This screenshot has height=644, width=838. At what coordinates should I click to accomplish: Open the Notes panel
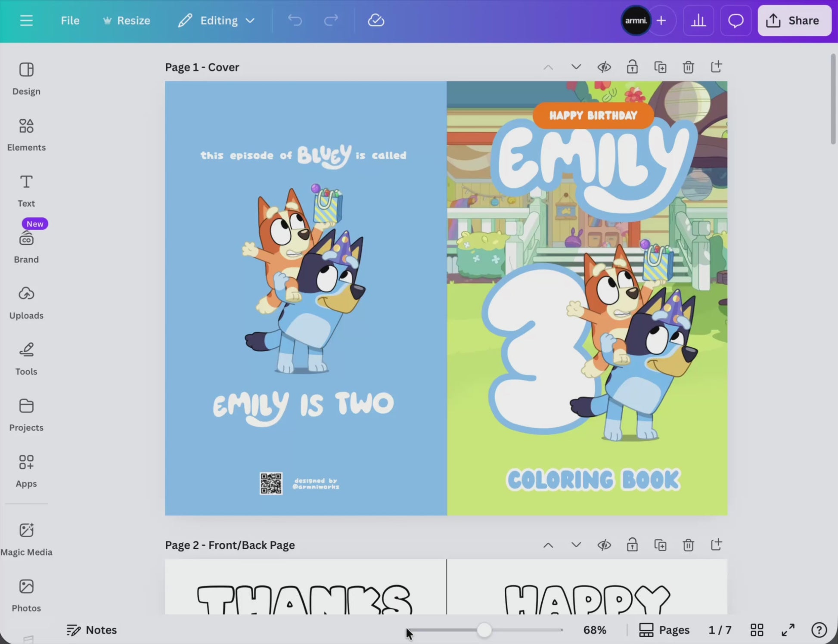tap(92, 630)
